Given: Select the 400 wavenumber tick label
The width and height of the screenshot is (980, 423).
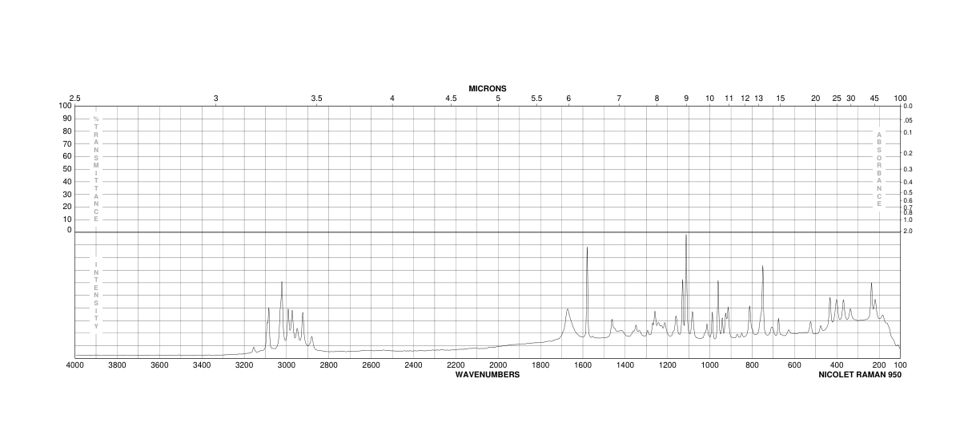Looking at the screenshot, I should [837, 365].
